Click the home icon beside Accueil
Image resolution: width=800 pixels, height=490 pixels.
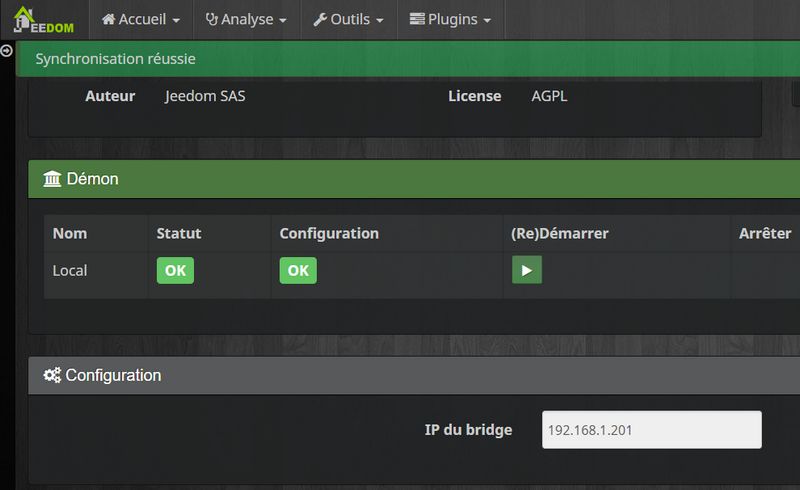[109, 20]
